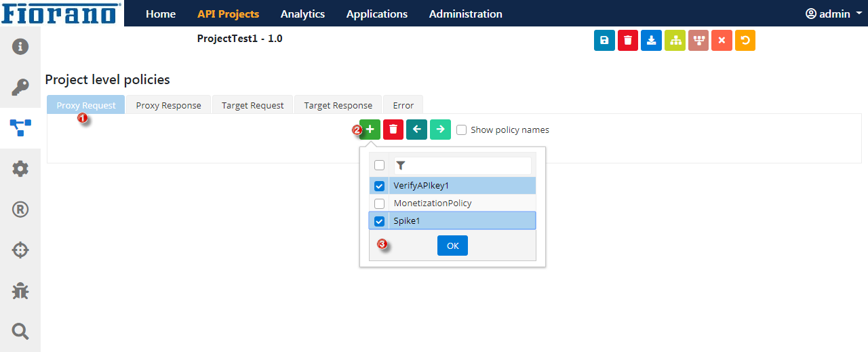
Task: Click the orange undo revert icon
Action: click(x=745, y=41)
